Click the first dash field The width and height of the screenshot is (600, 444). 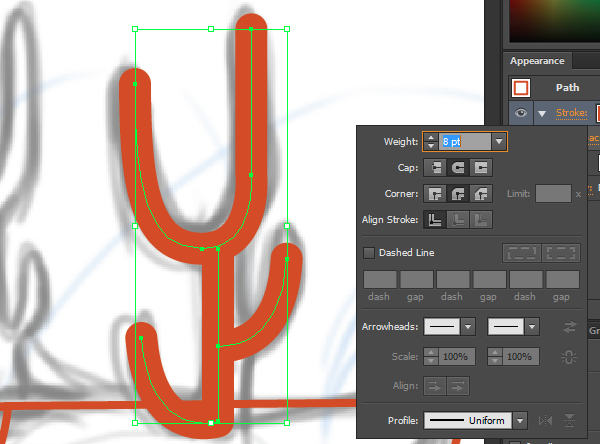380,279
